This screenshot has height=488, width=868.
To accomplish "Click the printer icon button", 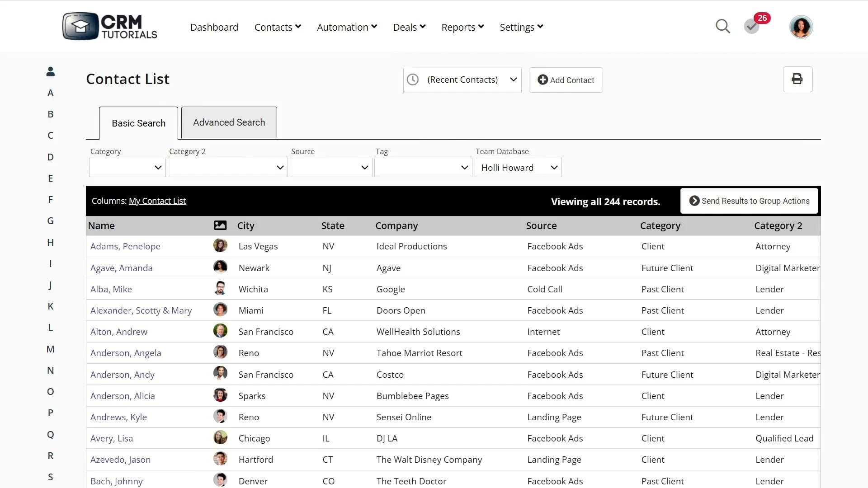I will click(x=797, y=80).
